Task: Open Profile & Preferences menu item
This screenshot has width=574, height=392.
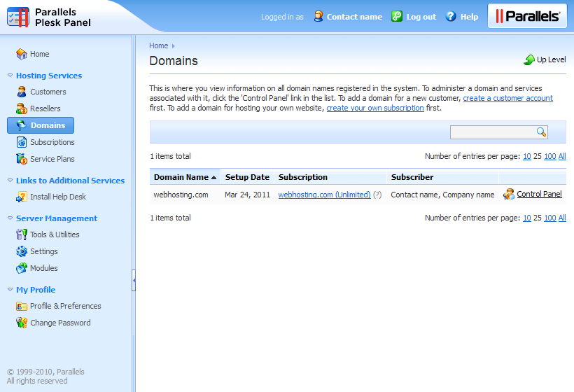Action: point(65,306)
